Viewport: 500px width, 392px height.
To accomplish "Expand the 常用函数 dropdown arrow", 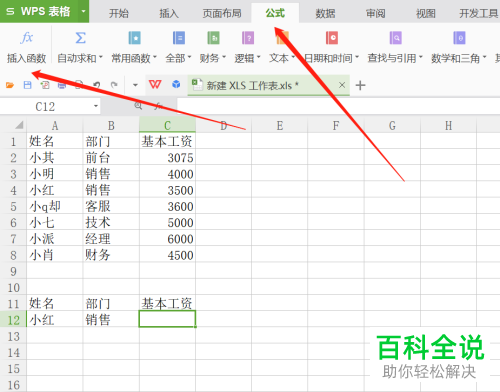I will (x=155, y=57).
